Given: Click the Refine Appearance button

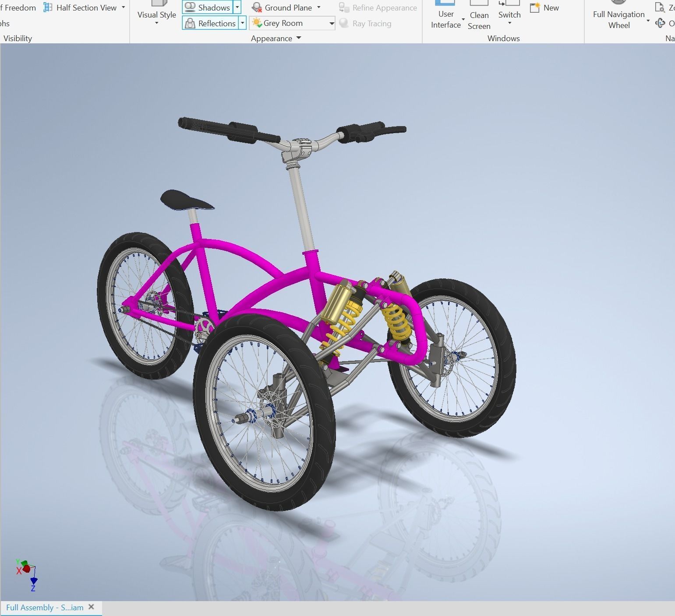Looking at the screenshot, I should [x=378, y=7].
